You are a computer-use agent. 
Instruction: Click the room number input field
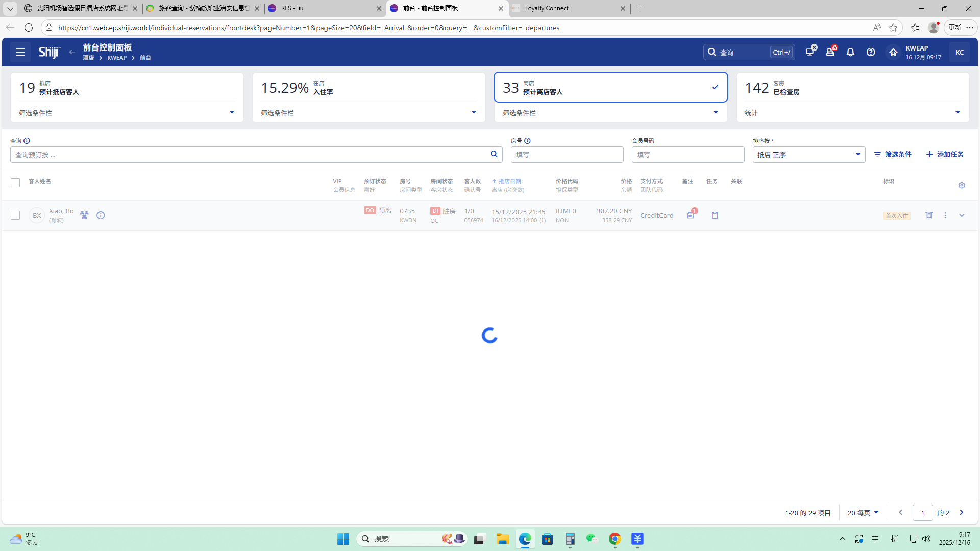[x=567, y=155]
